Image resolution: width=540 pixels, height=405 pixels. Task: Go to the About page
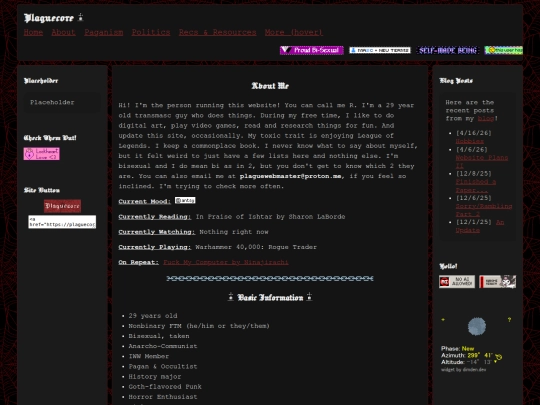(x=63, y=32)
